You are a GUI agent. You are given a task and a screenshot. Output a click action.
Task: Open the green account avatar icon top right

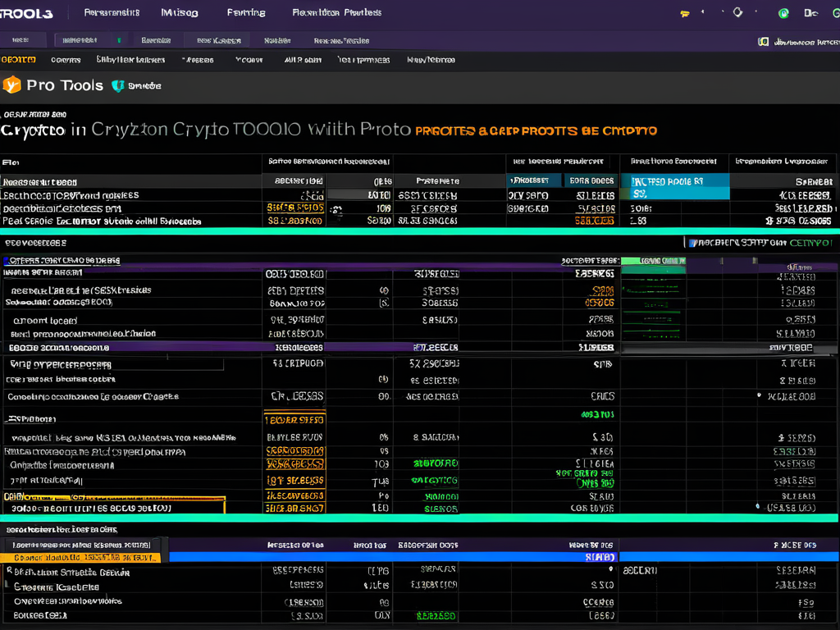783,13
